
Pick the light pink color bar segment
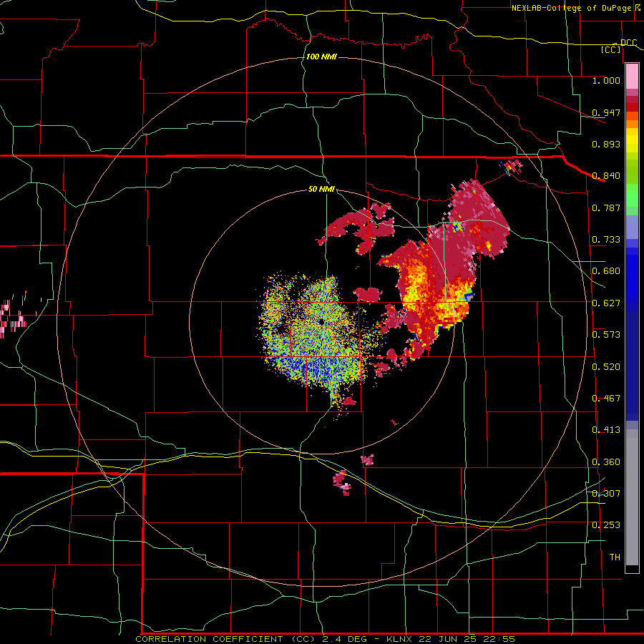tap(632, 77)
